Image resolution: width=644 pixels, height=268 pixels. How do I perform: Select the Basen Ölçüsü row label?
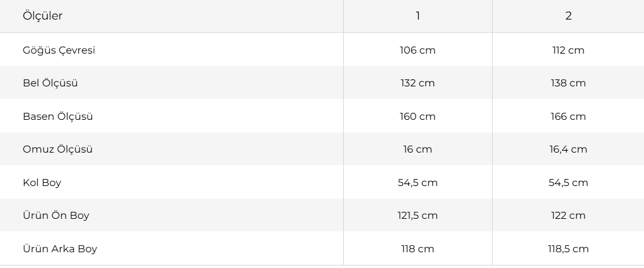coord(58,117)
